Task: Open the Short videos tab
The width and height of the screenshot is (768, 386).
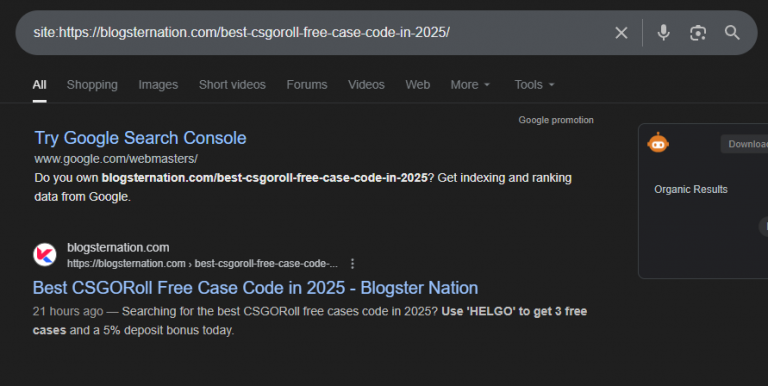Action: (x=232, y=85)
